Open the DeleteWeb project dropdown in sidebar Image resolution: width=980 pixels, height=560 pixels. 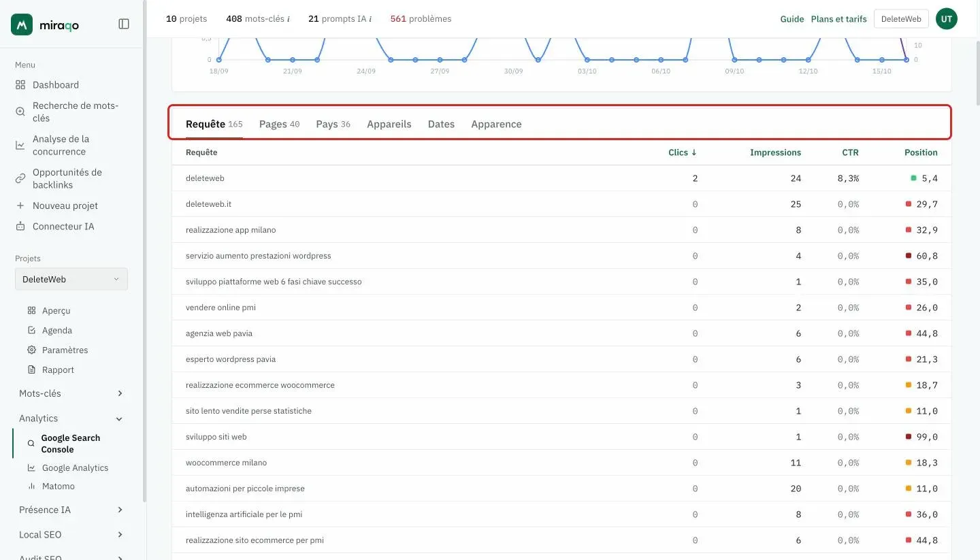pos(71,279)
